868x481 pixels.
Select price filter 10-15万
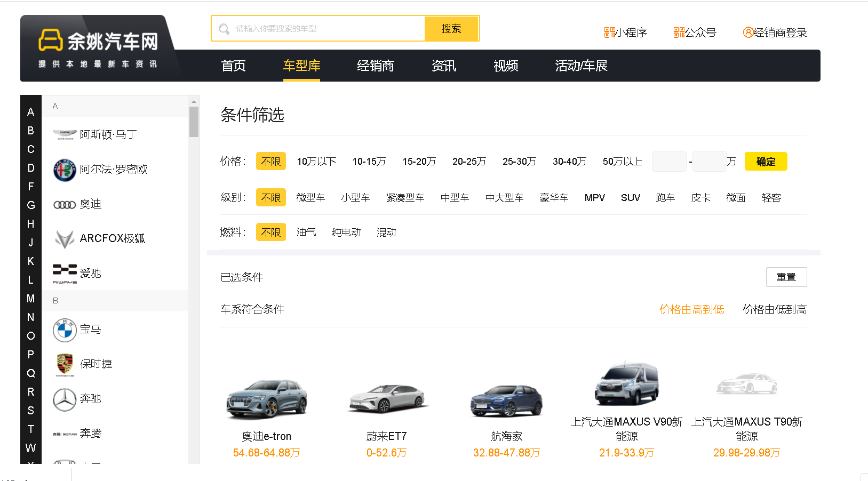pyautogui.click(x=369, y=161)
